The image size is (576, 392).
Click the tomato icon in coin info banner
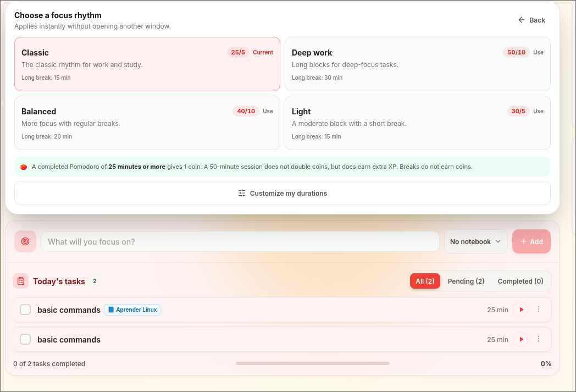(x=24, y=167)
